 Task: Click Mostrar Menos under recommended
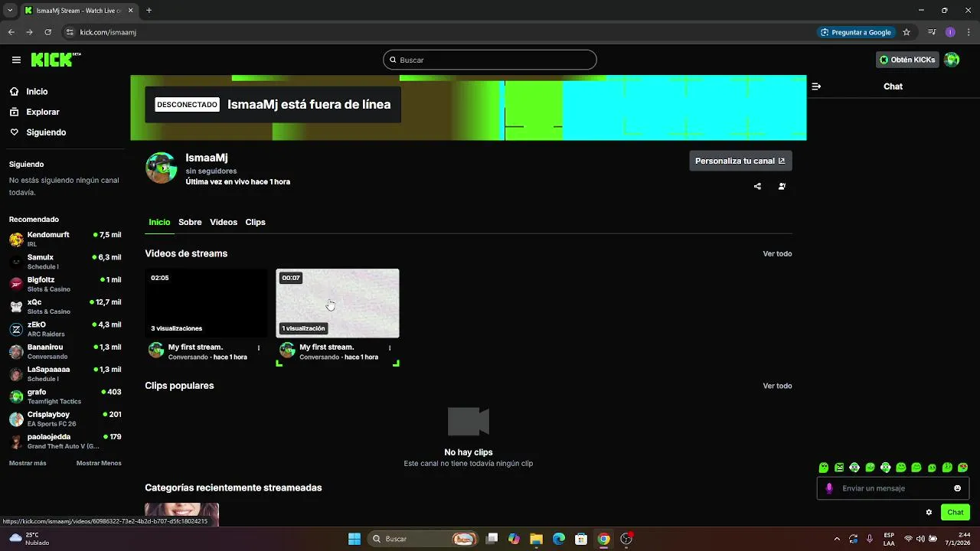click(99, 463)
